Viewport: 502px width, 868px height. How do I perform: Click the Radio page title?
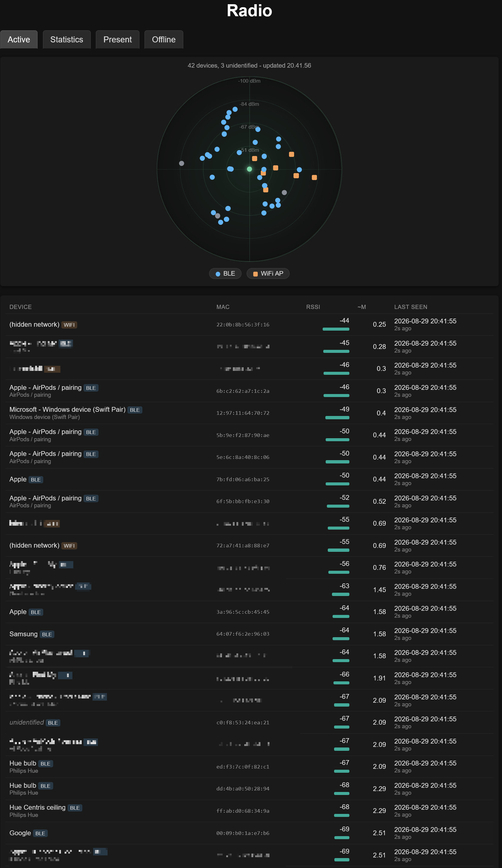[x=250, y=11]
